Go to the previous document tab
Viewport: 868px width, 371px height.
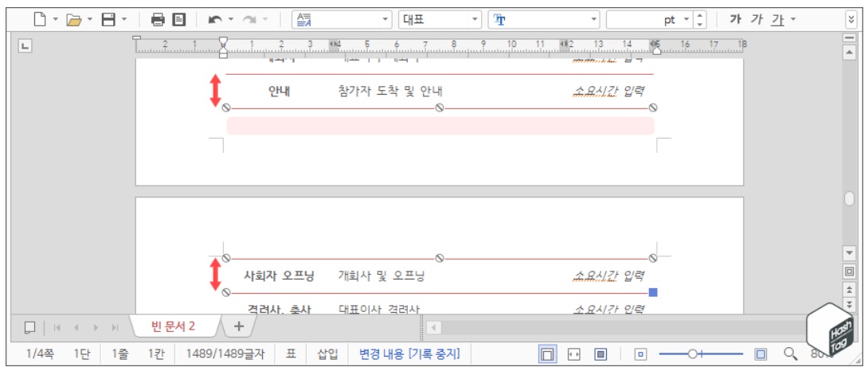point(76,327)
